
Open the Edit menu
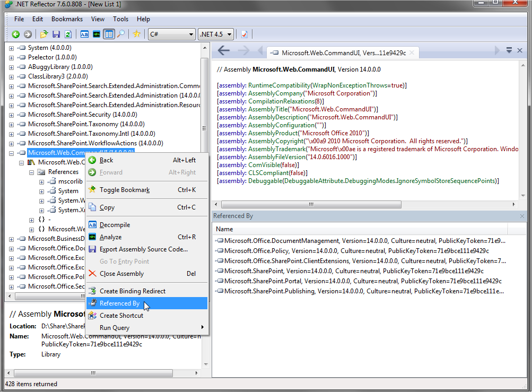(38, 19)
